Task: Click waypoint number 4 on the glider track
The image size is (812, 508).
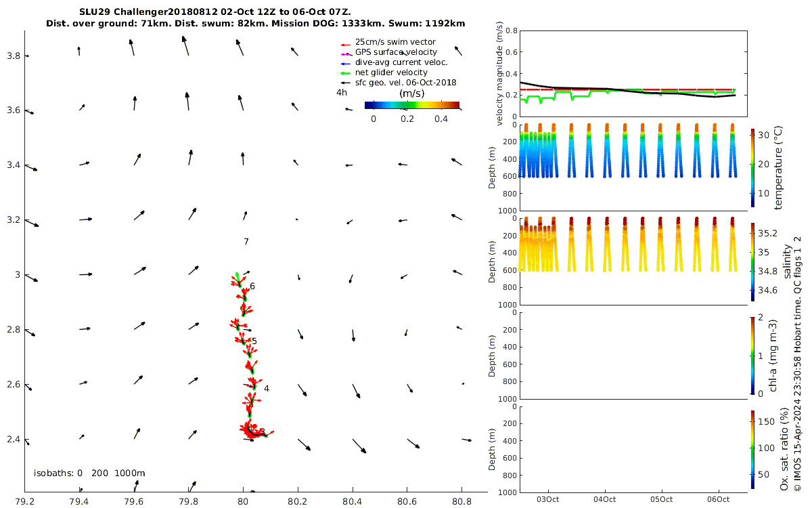Action: (x=267, y=389)
